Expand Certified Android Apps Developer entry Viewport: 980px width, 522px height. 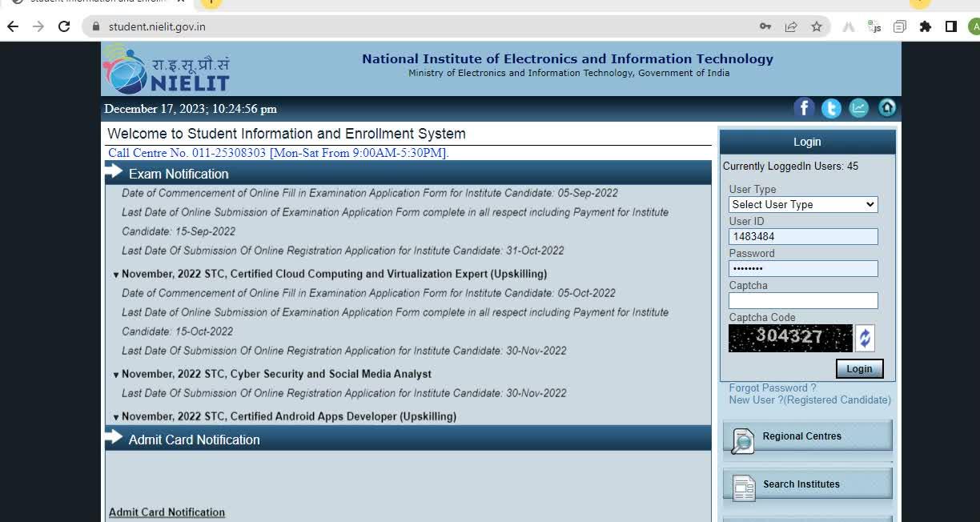[x=116, y=417]
